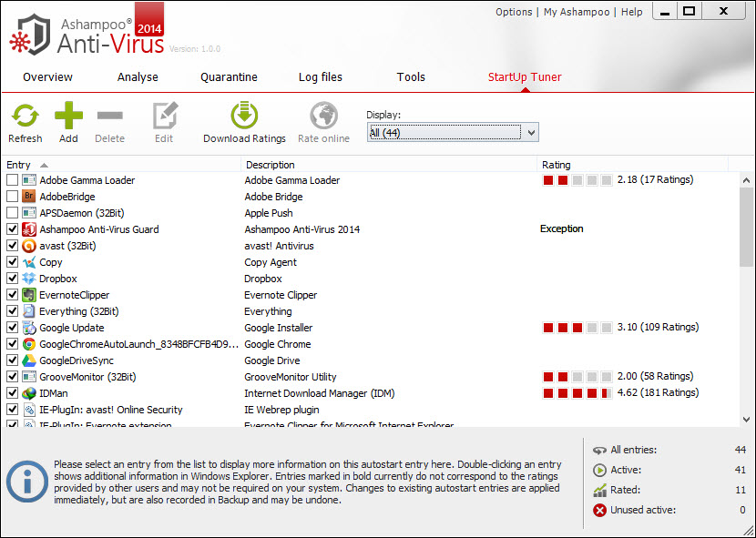Click the IDMan rating squares
The image size is (756, 538).
[x=577, y=393]
